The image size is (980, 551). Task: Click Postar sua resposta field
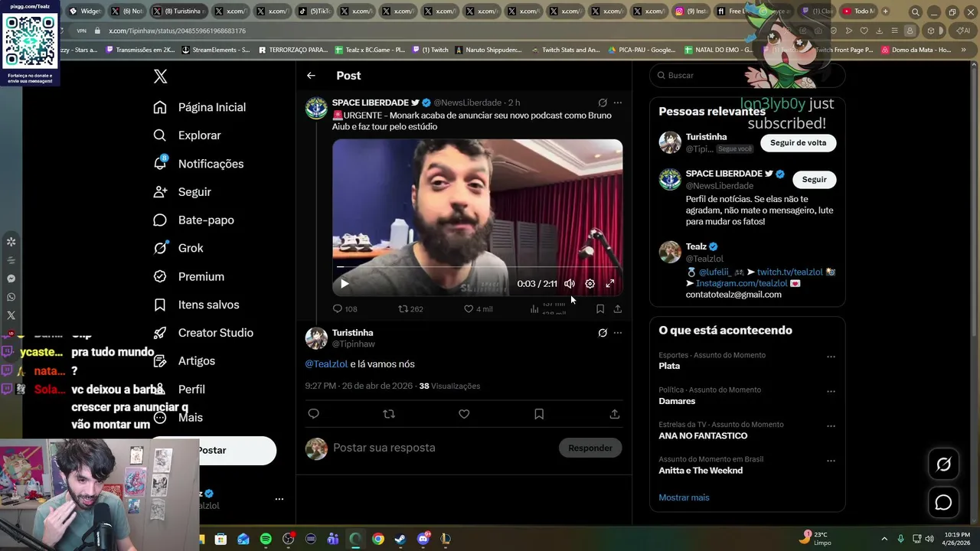443,448
